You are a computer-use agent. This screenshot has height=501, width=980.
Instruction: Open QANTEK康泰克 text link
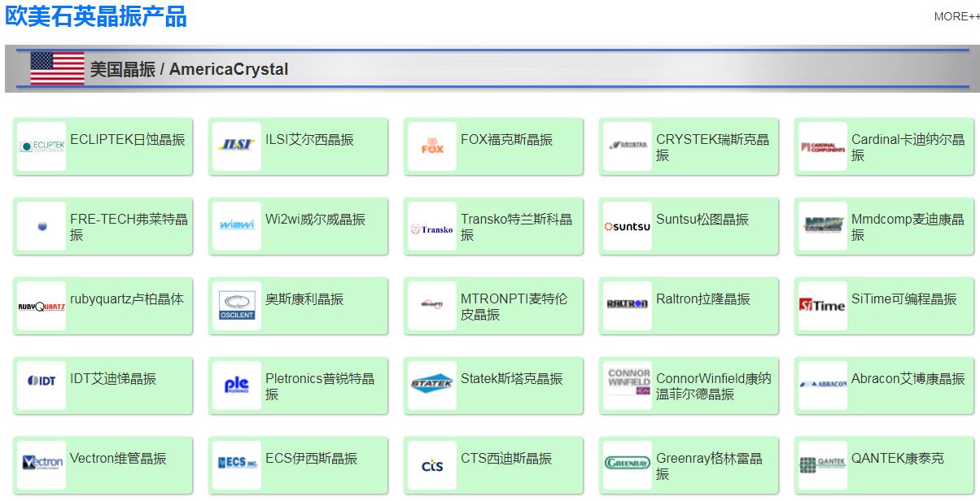coord(898,459)
